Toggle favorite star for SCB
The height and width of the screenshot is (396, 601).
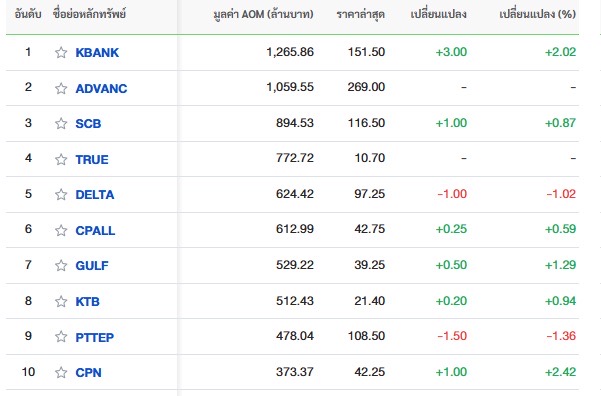click(x=61, y=123)
